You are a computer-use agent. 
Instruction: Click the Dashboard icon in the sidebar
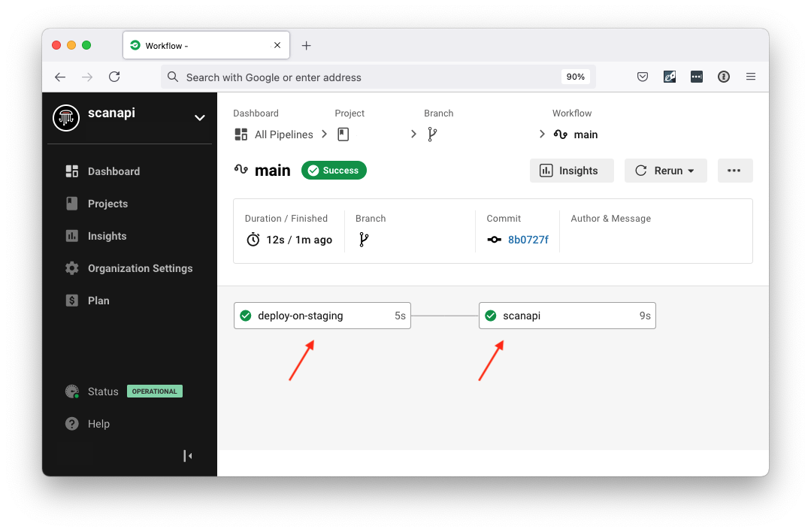(71, 171)
